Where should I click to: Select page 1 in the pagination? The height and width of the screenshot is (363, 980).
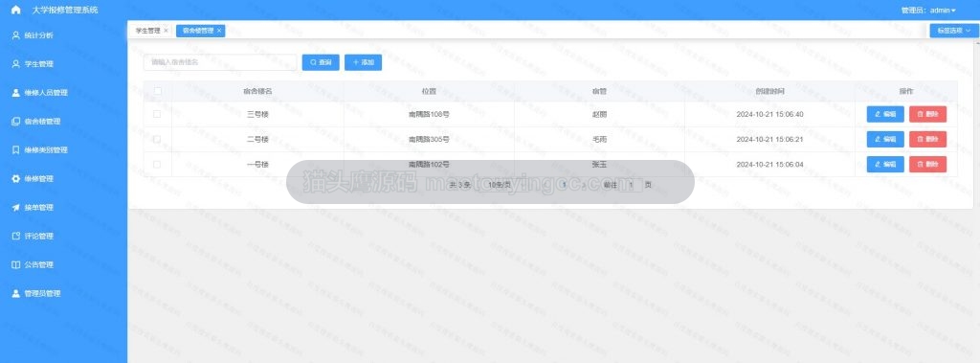click(x=565, y=185)
